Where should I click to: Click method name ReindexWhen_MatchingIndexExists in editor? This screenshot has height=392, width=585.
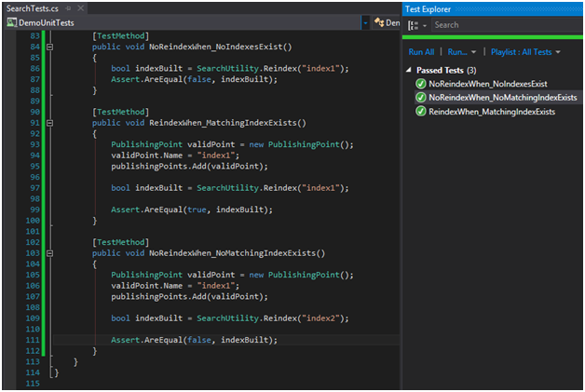(x=223, y=123)
